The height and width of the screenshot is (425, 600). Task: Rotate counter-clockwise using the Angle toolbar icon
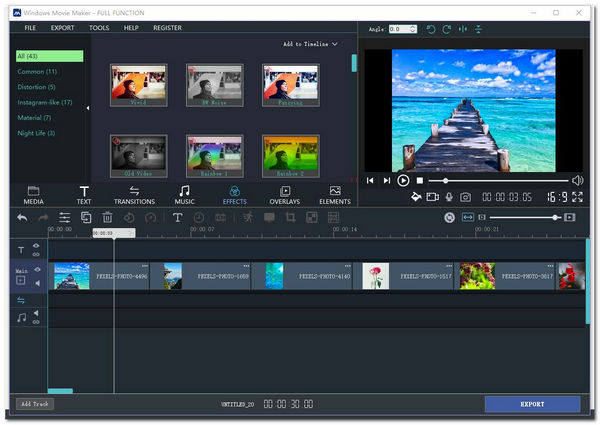(x=431, y=29)
